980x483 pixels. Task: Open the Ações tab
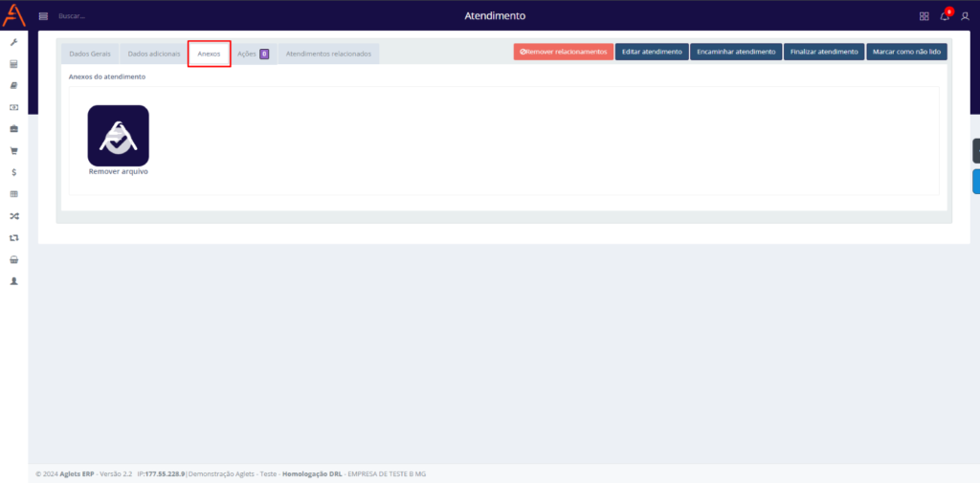[253, 54]
